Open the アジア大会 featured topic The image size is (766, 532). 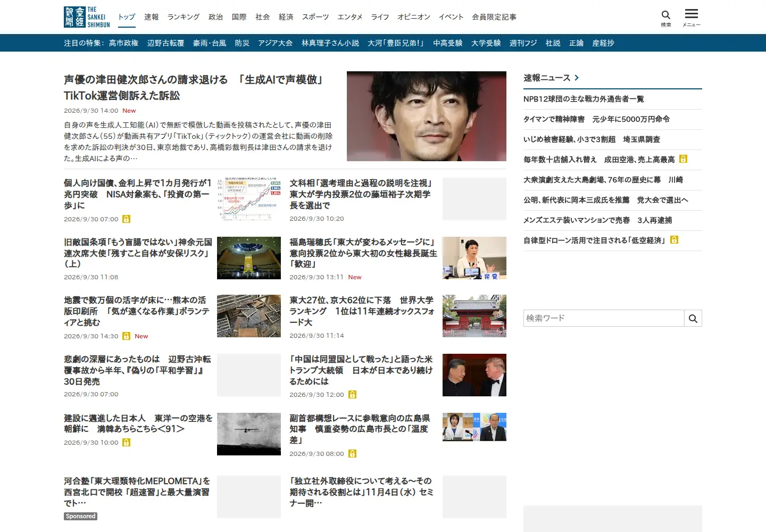coord(276,43)
